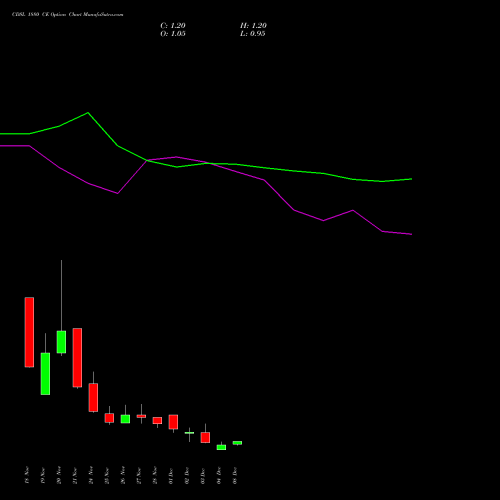Click the 27 Nov date label
This screenshot has height=500, width=500.
click(139, 475)
